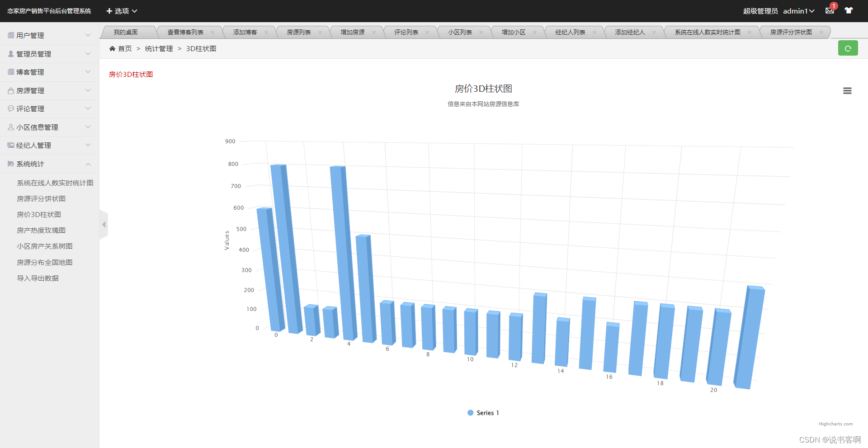This screenshot has height=448, width=868.
Task: Close the 查看博客列表 tab
Action: (x=212, y=32)
